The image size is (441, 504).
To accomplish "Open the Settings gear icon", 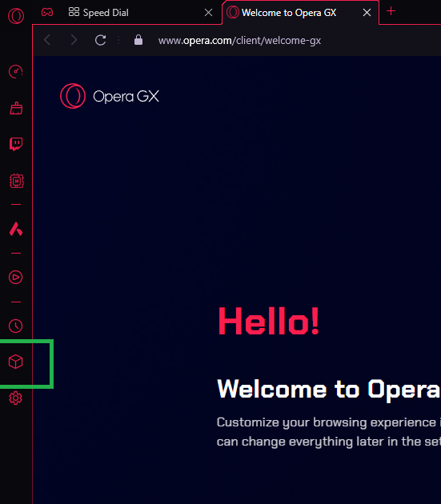I will pos(15,398).
